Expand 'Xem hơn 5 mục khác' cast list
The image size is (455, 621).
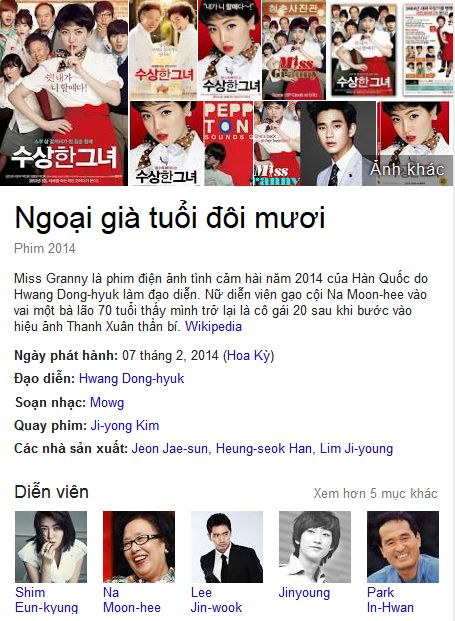[375, 493]
